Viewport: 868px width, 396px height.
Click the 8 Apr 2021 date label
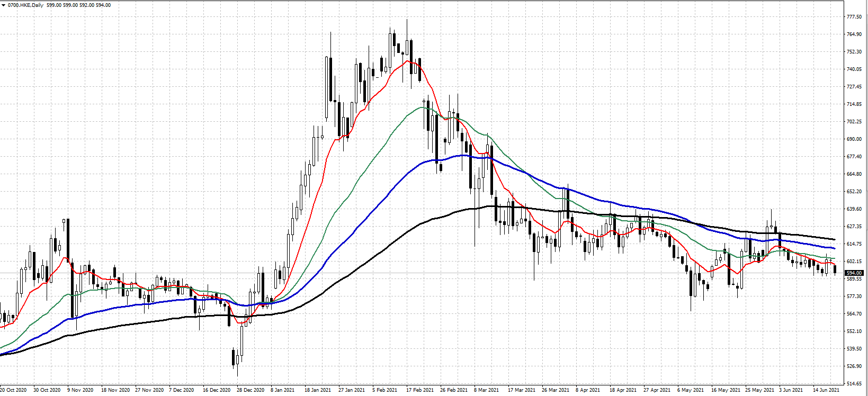click(588, 390)
